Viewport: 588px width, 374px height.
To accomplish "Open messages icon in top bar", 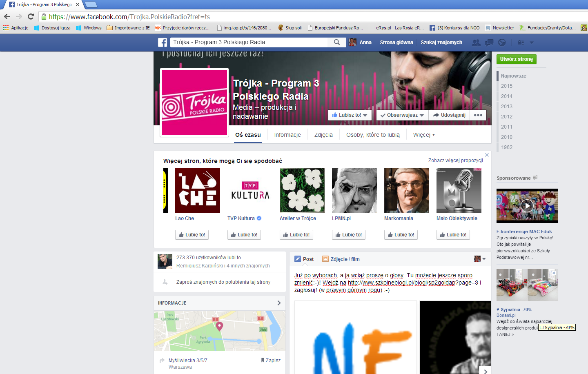I will coord(489,42).
